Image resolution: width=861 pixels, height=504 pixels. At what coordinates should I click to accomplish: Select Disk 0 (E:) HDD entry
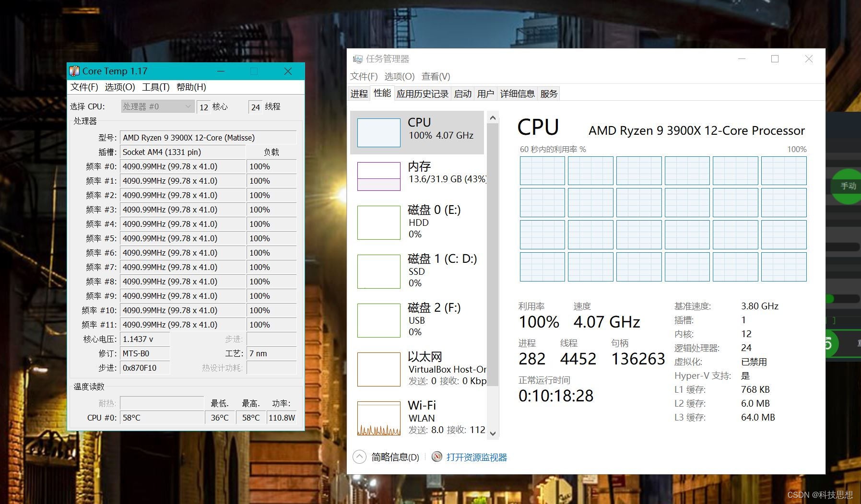point(417,222)
